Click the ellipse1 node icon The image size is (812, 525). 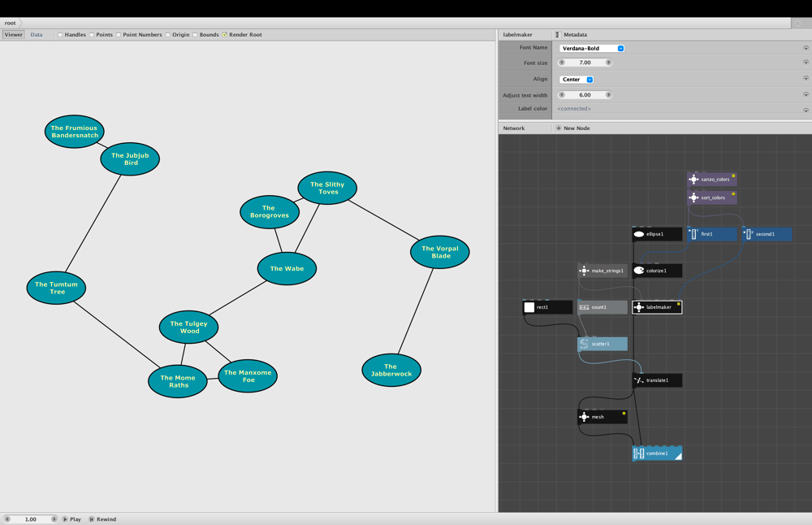click(x=639, y=234)
